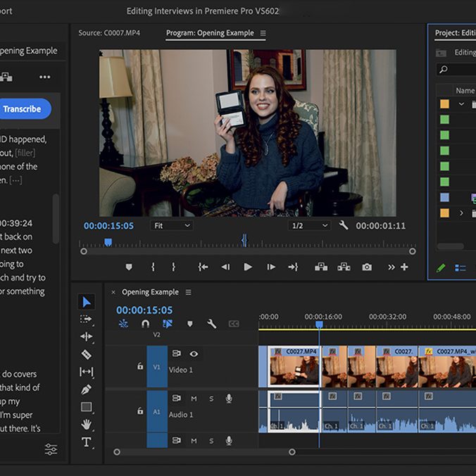Click the Program monitor playhead

(108, 242)
